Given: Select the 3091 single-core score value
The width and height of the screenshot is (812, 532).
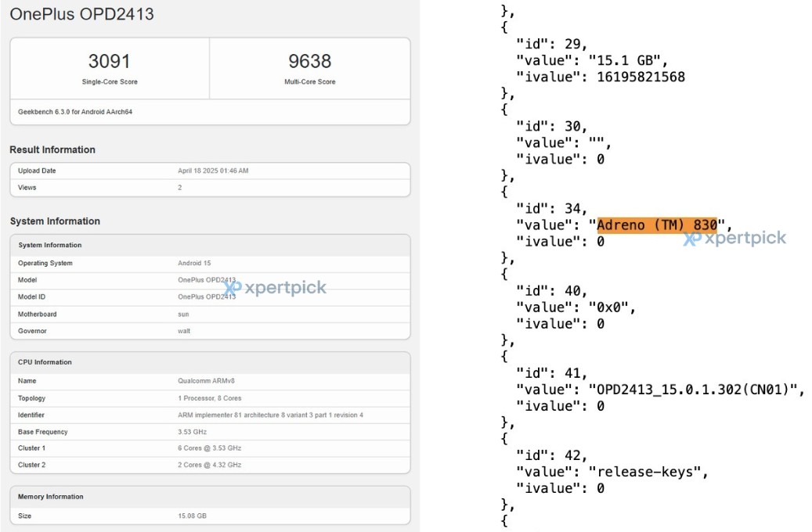Looking at the screenshot, I should click(110, 61).
